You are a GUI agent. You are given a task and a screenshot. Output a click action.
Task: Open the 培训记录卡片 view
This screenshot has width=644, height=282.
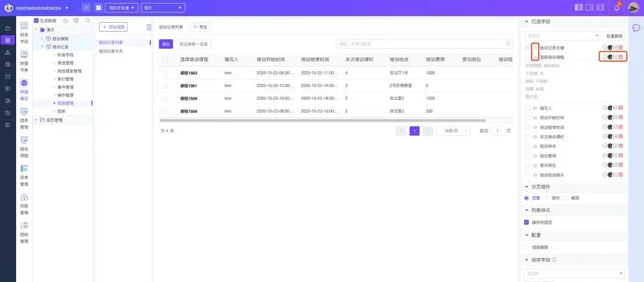pyautogui.click(x=111, y=51)
